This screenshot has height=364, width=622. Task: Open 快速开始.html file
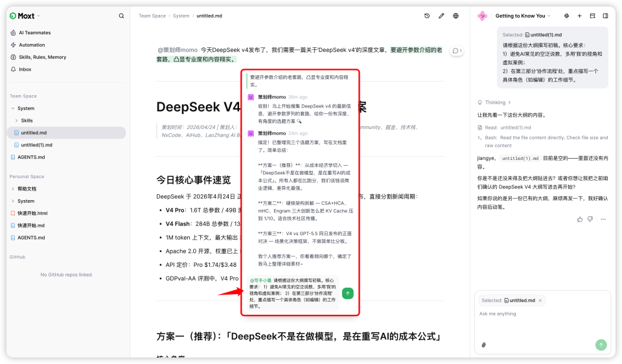(32, 213)
